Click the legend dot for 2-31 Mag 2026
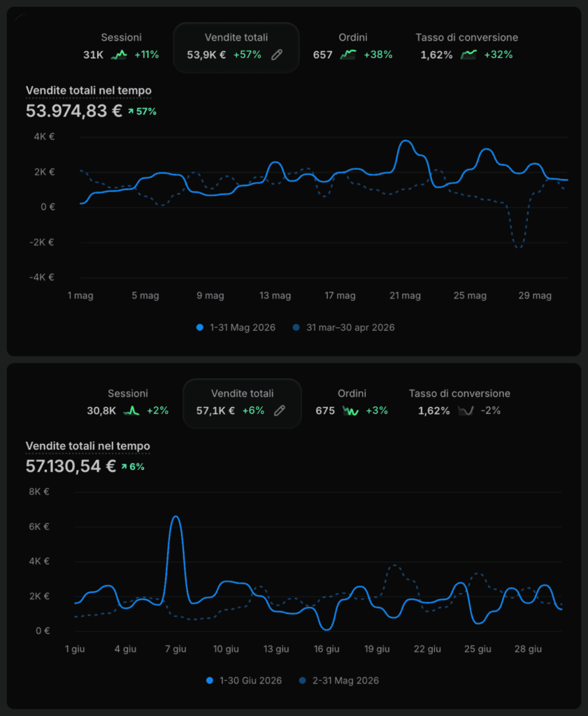Viewport: 588px width, 716px height. pos(302,680)
